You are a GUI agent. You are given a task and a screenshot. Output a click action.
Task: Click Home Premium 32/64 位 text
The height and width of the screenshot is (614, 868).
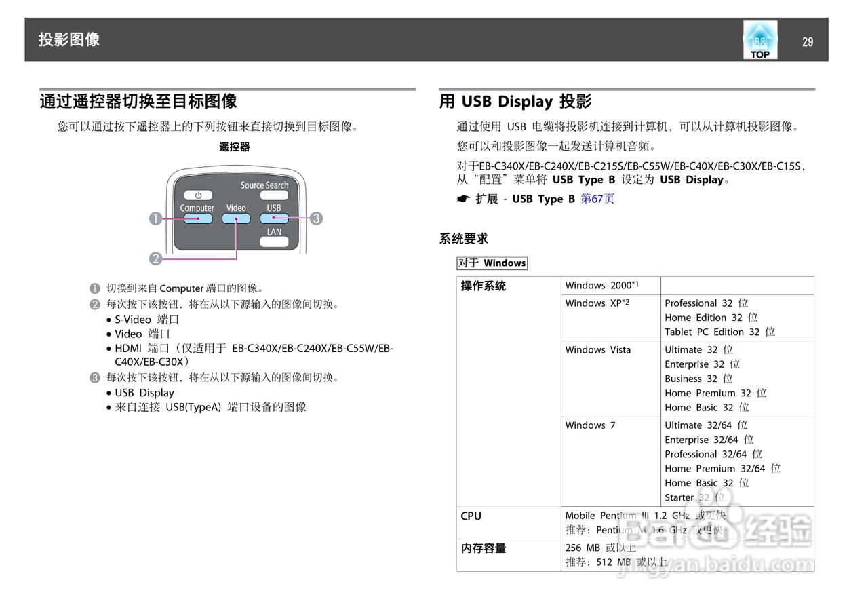pyautogui.click(x=722, y=468)
